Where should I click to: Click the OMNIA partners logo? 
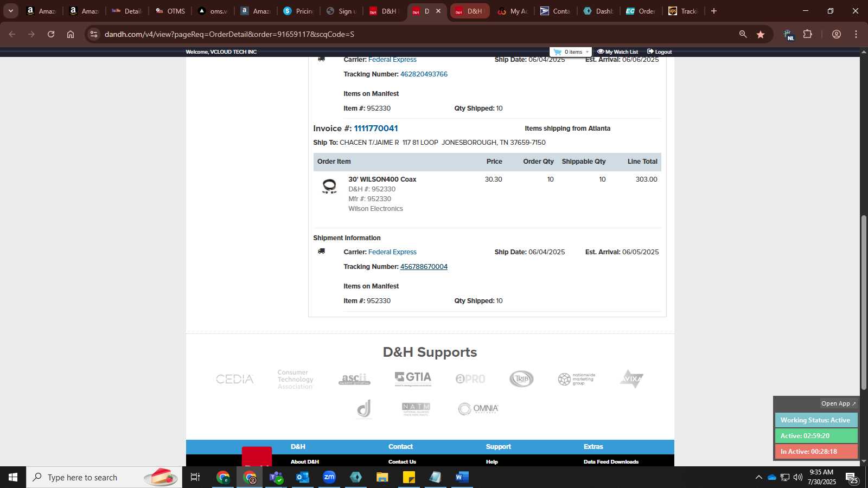coord(478,409)
